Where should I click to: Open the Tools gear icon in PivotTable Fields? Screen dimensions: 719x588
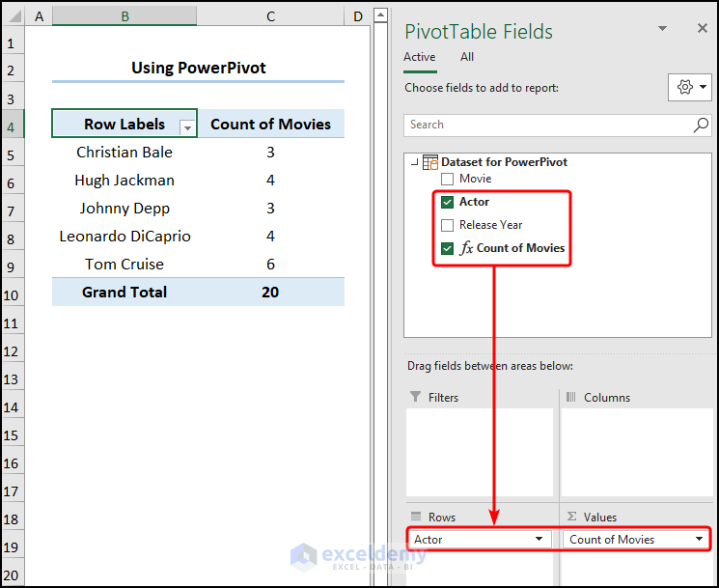684,87
